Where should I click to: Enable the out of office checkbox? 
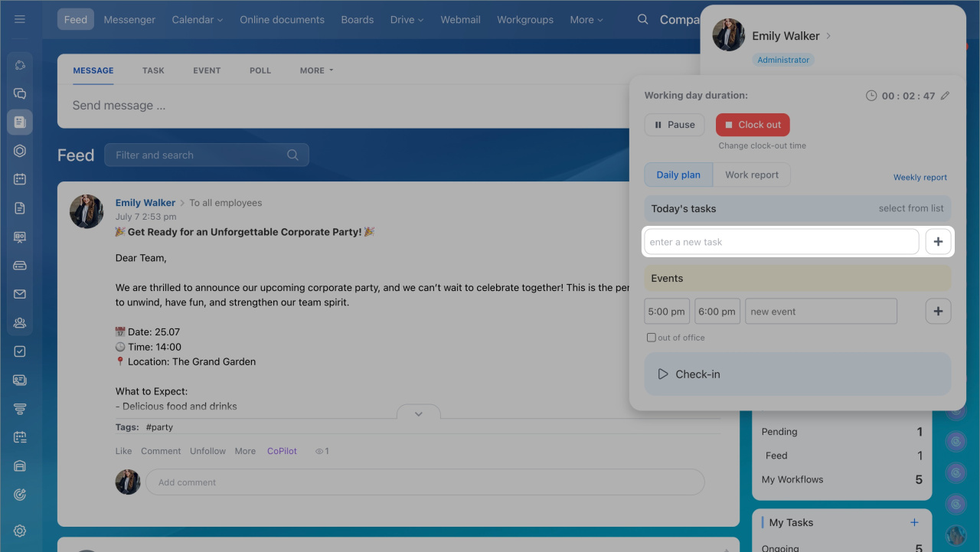[x=652, y=338]
